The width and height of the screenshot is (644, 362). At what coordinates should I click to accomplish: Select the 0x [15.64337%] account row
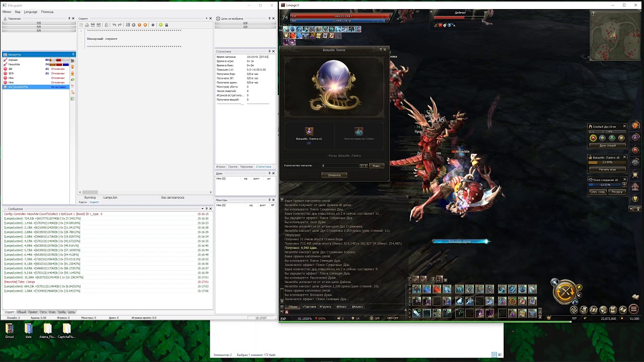36,87
